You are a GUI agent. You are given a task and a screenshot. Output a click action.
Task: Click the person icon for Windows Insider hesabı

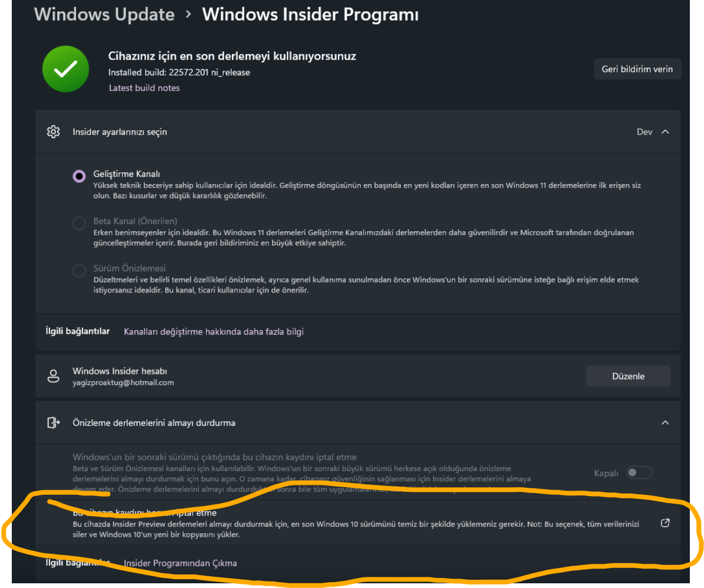click(54, 376)
